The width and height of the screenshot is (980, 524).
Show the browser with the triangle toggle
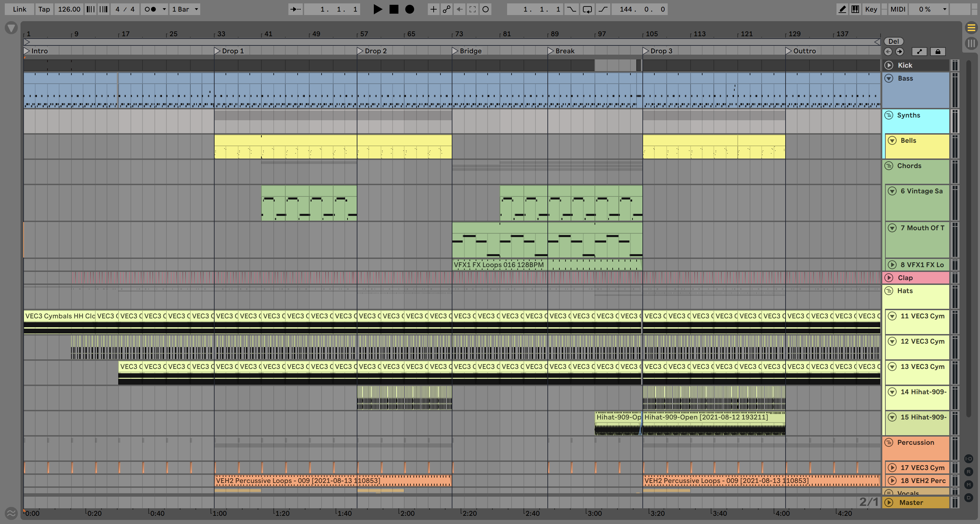[11, 28]
